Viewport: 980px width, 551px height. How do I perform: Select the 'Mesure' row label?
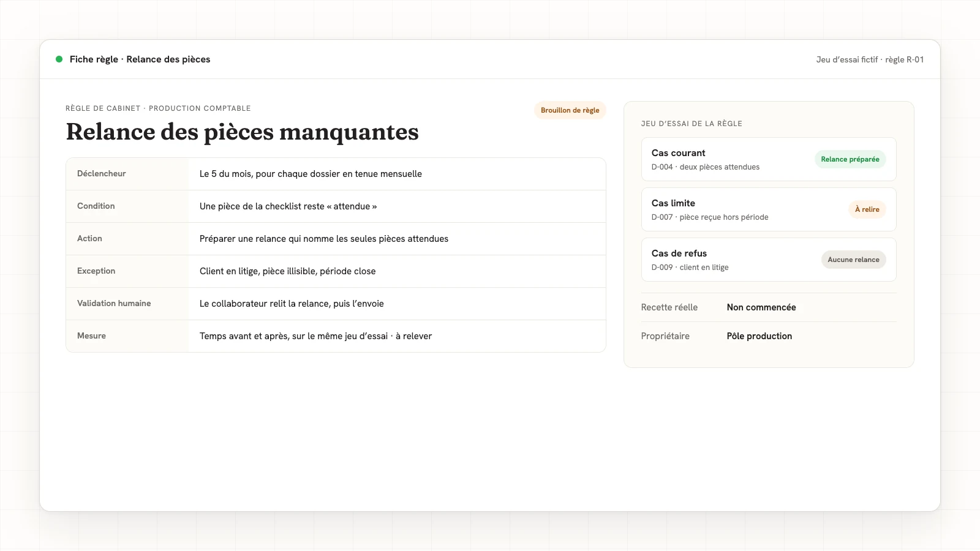click(91, 335)
